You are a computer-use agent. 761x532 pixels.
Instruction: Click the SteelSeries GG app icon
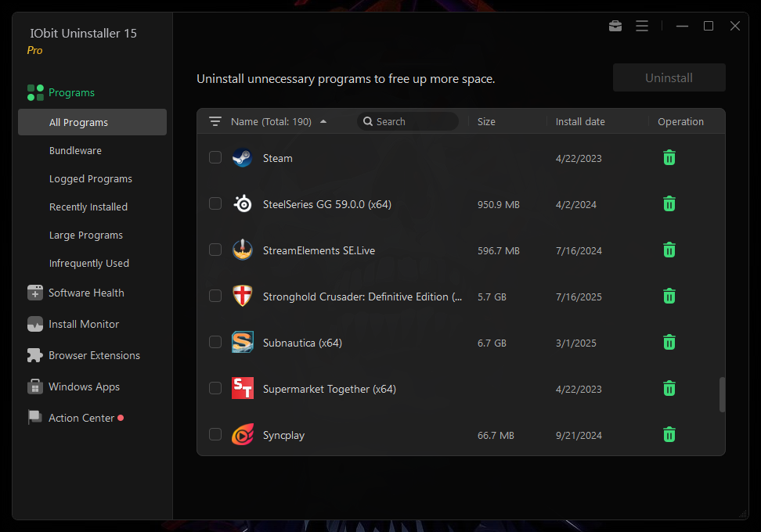(242, 204)
